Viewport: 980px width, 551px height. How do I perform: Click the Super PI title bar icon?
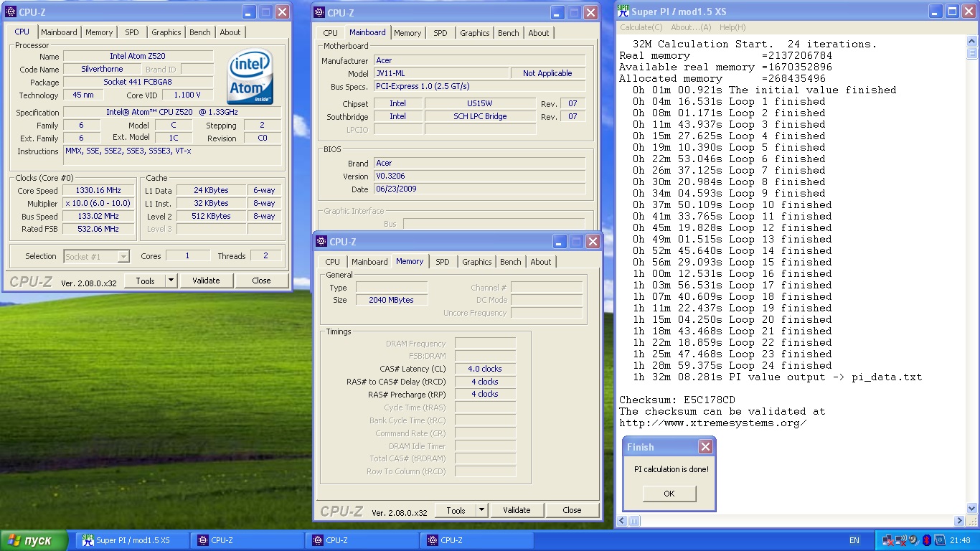623,11
